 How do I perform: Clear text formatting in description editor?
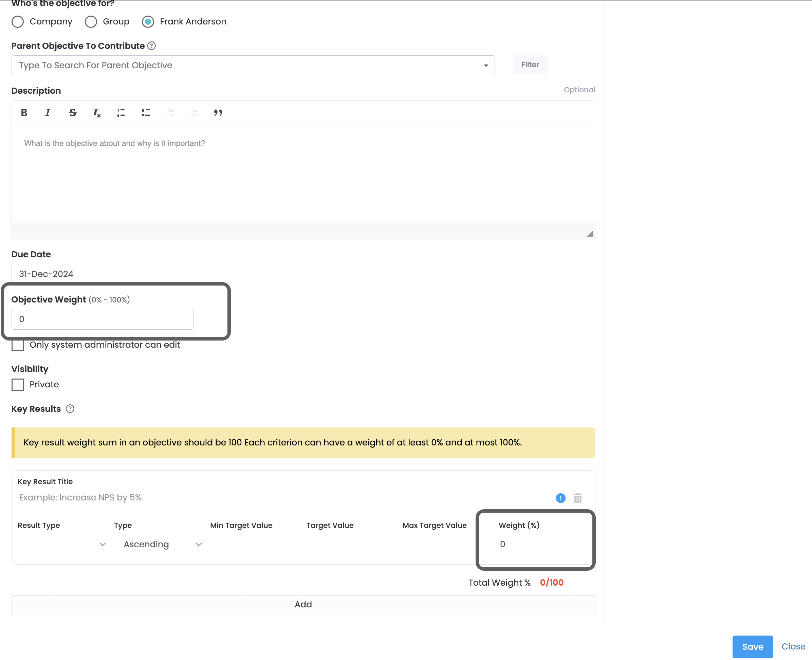[x=96, y=113]
